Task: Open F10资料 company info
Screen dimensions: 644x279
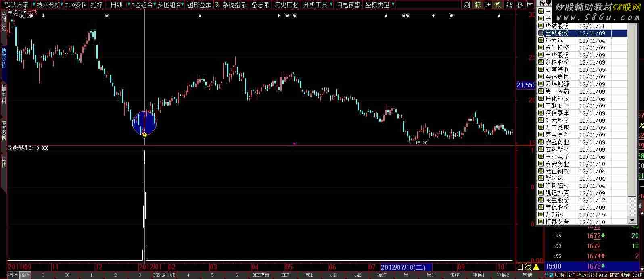Action: click(76, 5)
